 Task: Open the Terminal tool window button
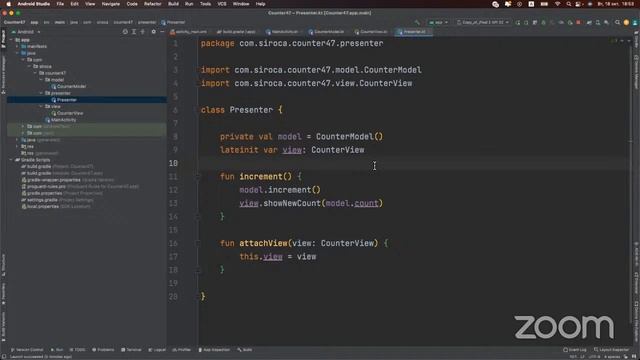pyautogui.click(x=131, y=350)
